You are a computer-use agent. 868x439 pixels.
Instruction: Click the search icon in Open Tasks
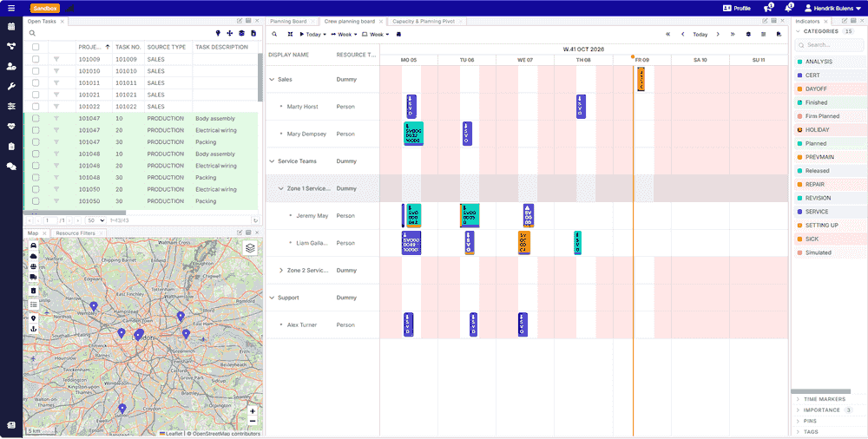point(32,33)
